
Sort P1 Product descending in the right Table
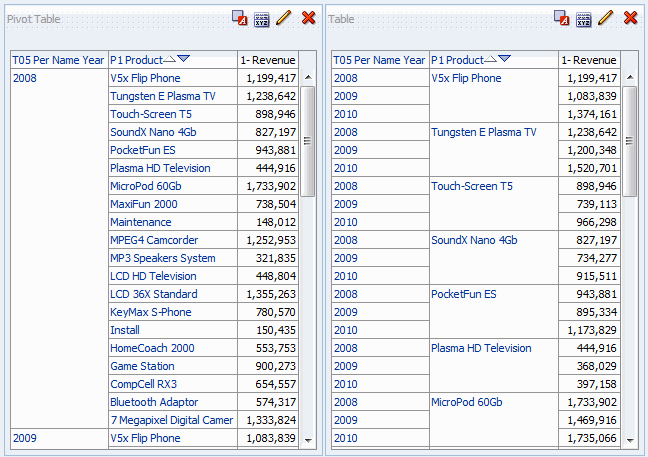tap(504, 60)
